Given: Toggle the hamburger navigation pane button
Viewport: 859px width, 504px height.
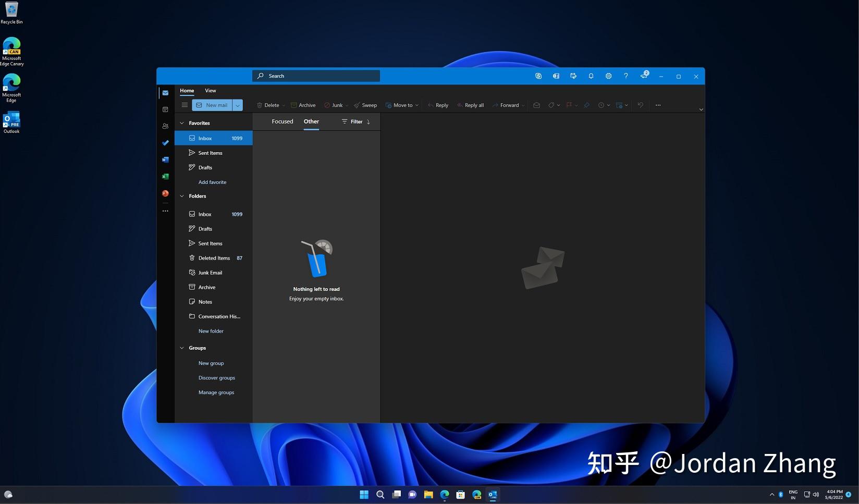Looking at the screenshot, I should [x=185, y=105].
